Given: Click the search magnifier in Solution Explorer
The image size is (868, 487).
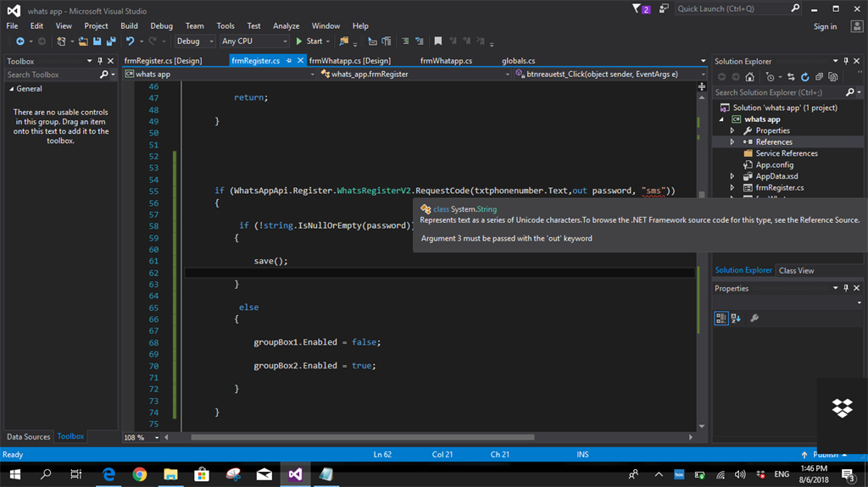Looking at the screenshot, I should point(850,92).
